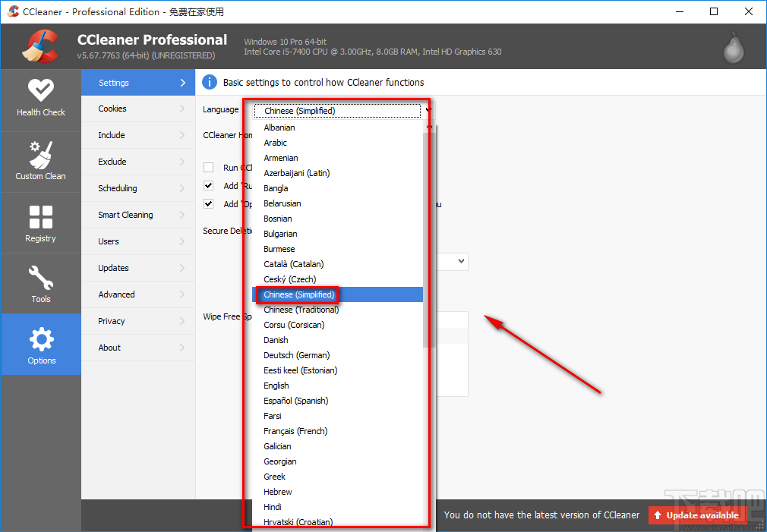Open the Tools section

click(x=40, y=284)
